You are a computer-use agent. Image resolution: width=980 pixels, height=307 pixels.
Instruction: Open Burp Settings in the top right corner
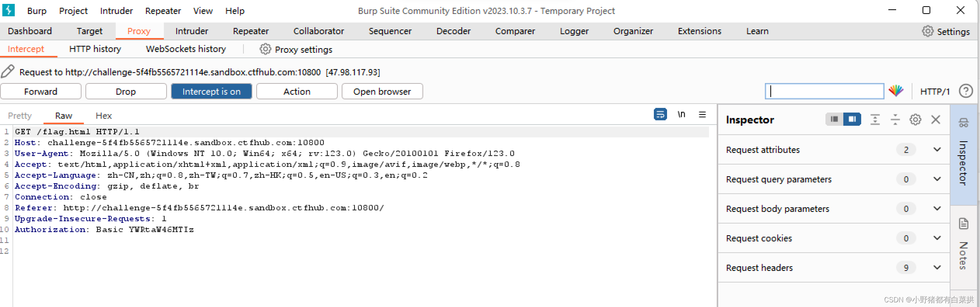tap(947, 31)
